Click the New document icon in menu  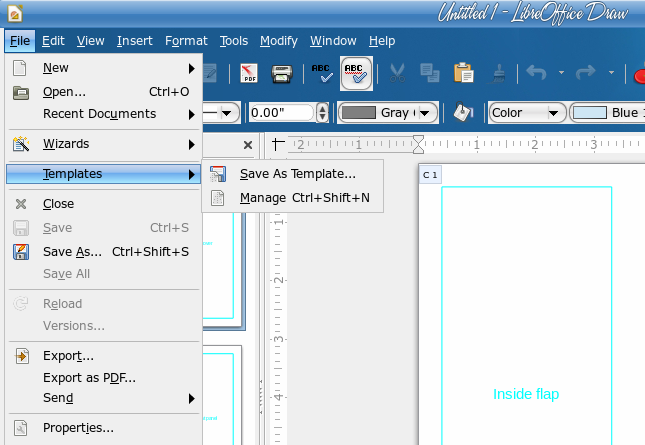[19, 68]
